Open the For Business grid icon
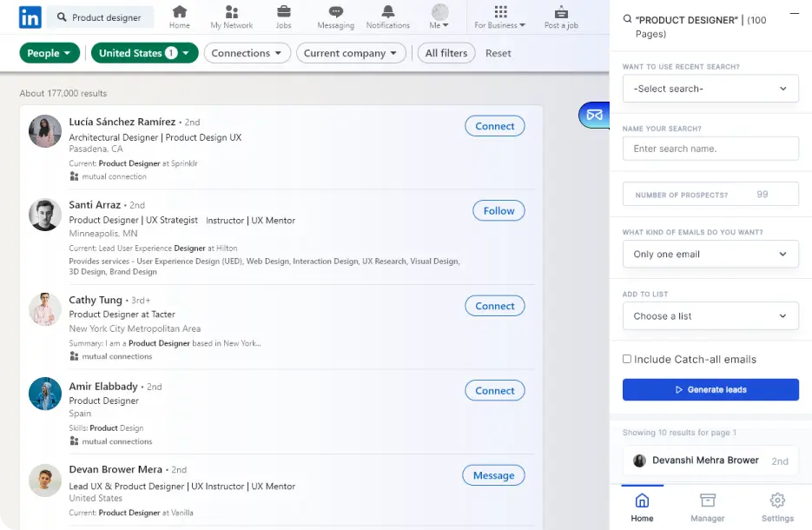Image resolution: width=812 pixels, height=530 pixels. coord(500,12)
